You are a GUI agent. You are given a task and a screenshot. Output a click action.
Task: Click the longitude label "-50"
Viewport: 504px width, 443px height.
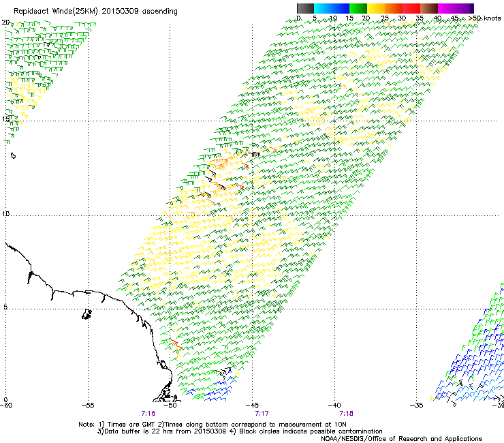(x=170, y=405)
